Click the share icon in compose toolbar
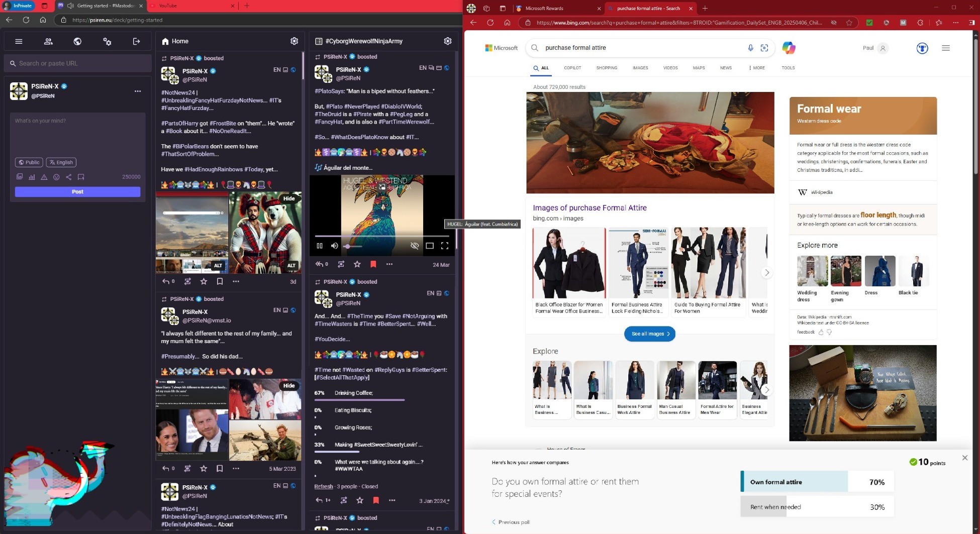Image resolution: width=980 pixels, height=534 pixels. pos(69,177)
